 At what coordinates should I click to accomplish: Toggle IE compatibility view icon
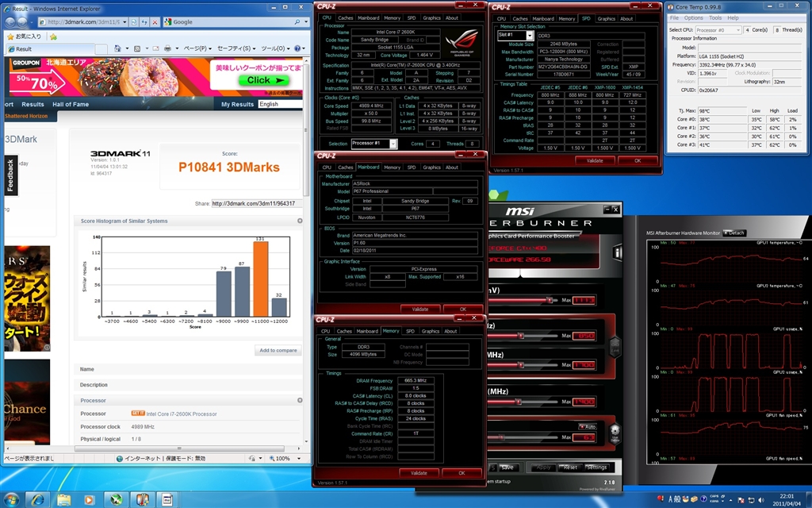[x=134, y=21]
